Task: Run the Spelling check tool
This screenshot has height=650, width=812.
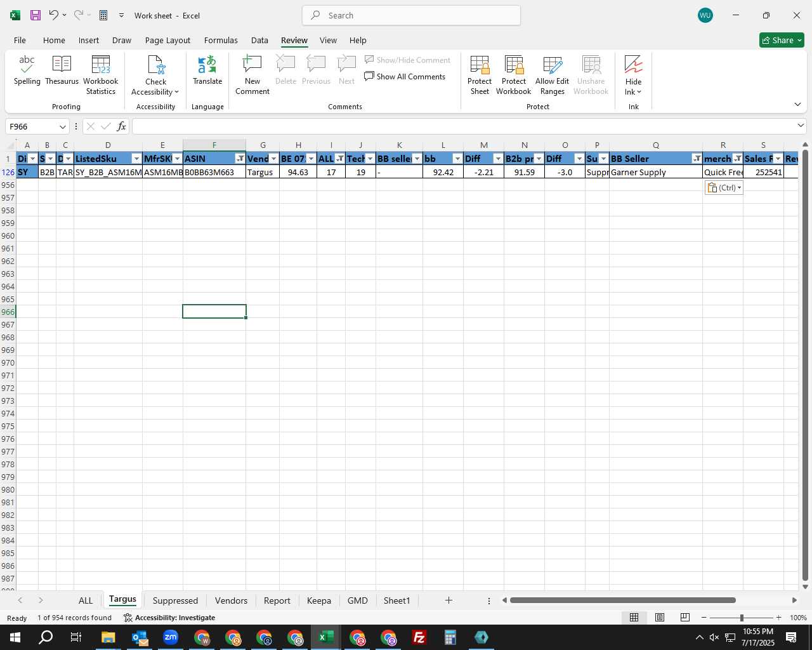Action: coord(27,70)
